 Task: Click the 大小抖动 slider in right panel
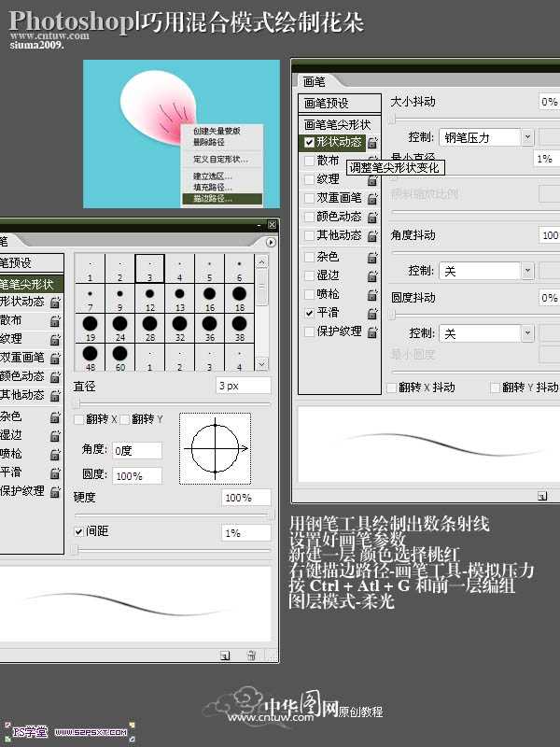click(x=474, y=120)
